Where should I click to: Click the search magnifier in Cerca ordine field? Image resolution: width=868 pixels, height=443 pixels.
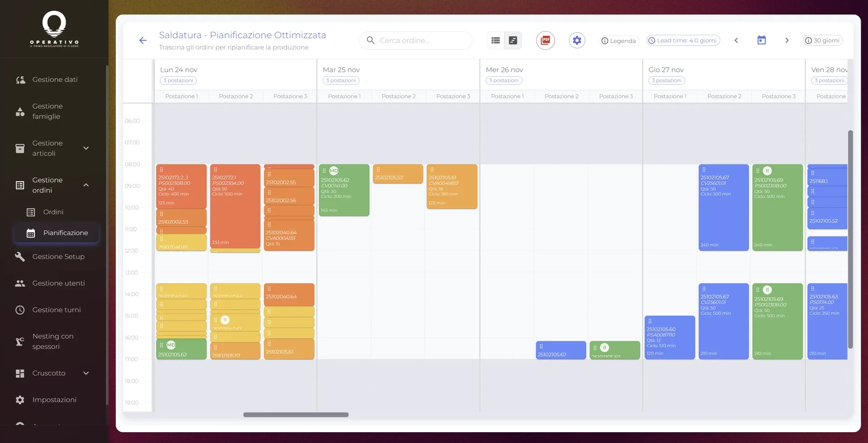click(x=371, y=40)
